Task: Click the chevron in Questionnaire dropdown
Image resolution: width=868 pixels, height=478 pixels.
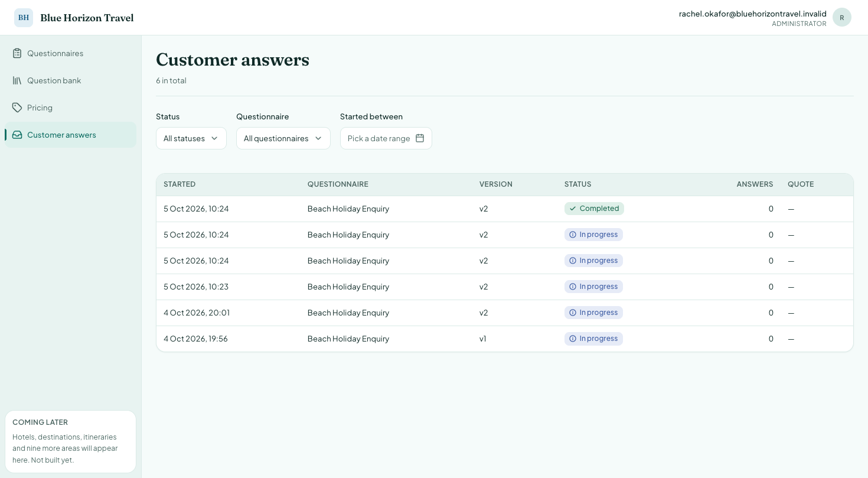Action: point(318,138)
